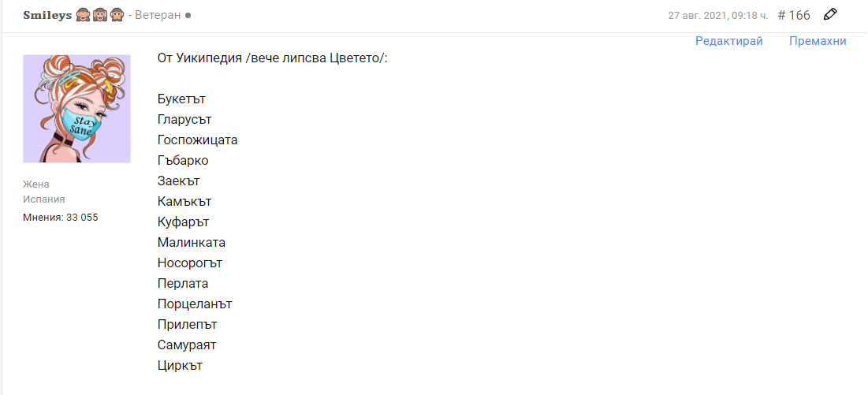868x395 pixels.
Task: Click the word Букетът in the list
Action: click(181, 99)
